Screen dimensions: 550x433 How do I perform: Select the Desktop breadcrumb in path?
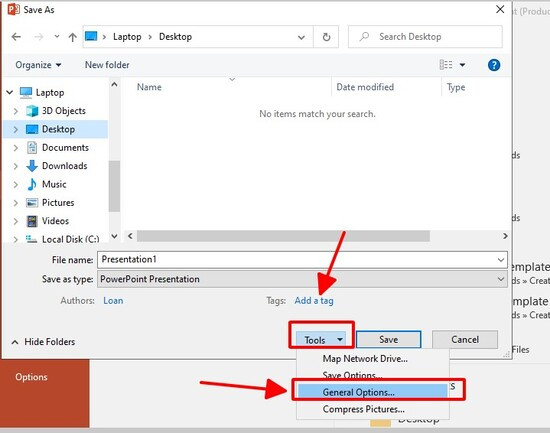coord(175,36)
